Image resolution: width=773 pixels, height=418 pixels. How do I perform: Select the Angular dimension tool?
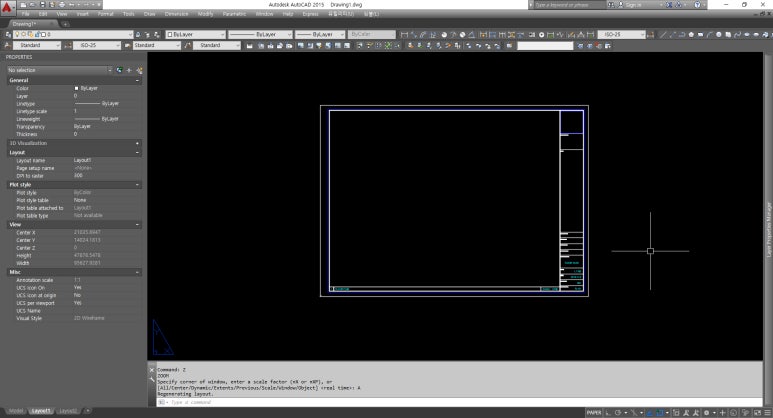click(471, 35)
